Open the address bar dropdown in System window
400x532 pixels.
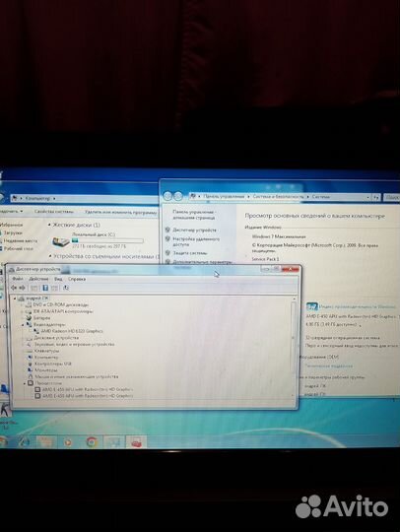tap(368, 197)
